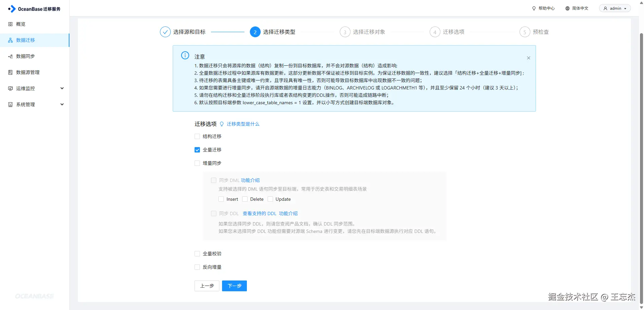
Task: Open the 迁移类型是什么 link
Action: point(243,124)
